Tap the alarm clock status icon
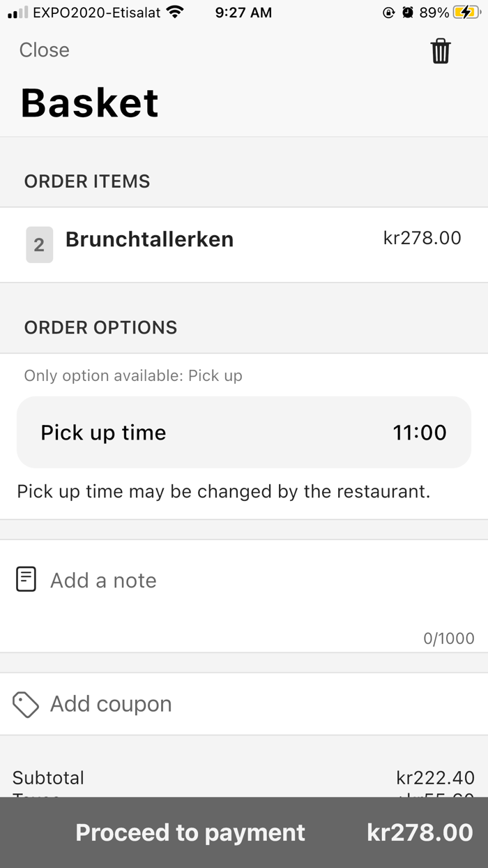 [x=408, y=13]
